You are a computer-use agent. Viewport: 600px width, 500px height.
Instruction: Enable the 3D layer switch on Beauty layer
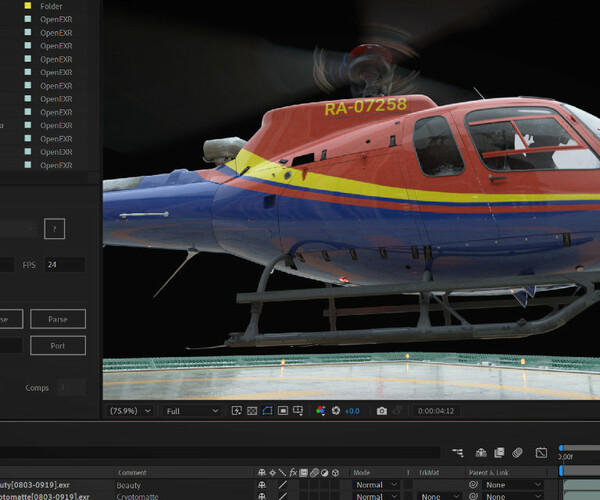coord(335,485)
